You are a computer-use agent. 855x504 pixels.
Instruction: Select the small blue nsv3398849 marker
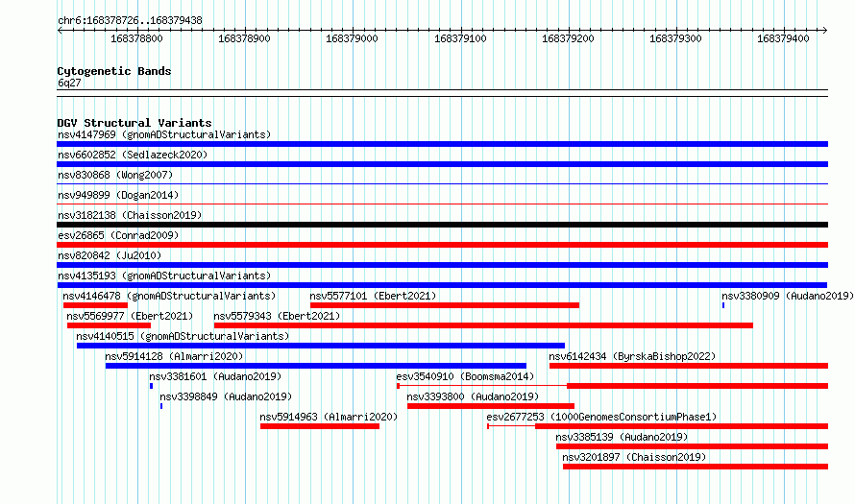[x=161, y=406]
